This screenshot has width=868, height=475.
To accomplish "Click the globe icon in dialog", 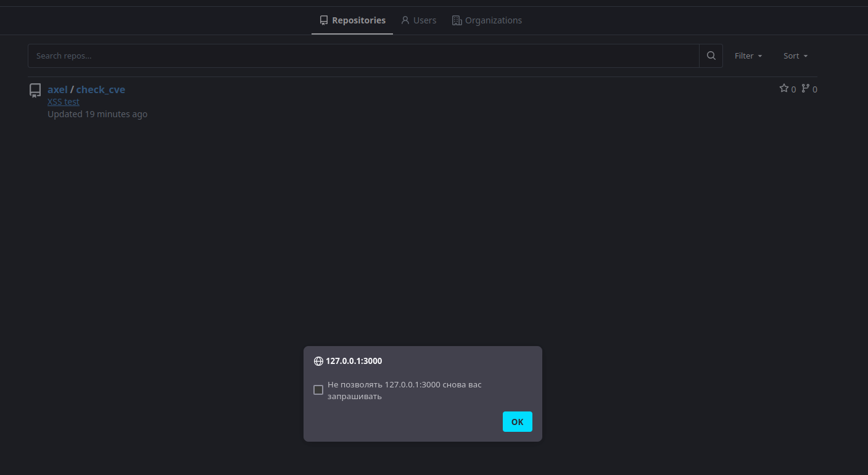I will [318, 361].
